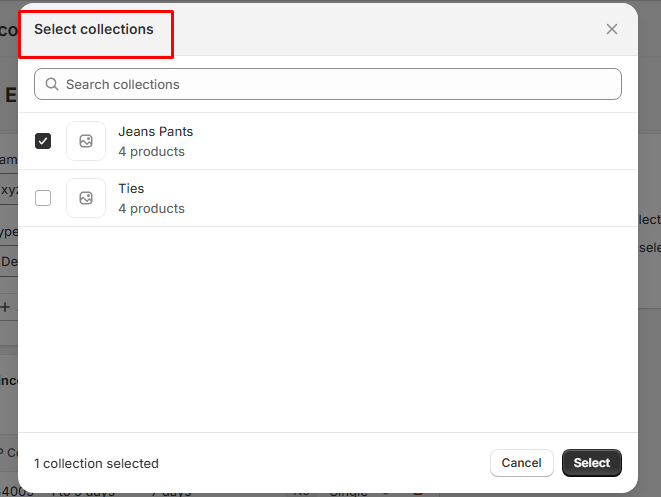Click "4 products" under Ties
The height and width of the screenshot is (497, 661).
tap(151, 209)
